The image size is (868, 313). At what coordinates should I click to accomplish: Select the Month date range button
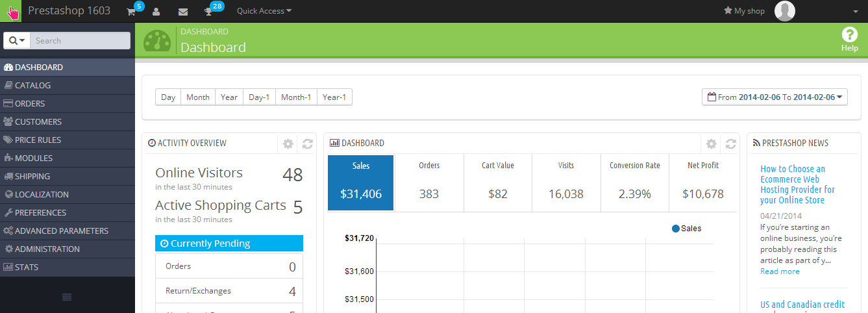point(197,97)
